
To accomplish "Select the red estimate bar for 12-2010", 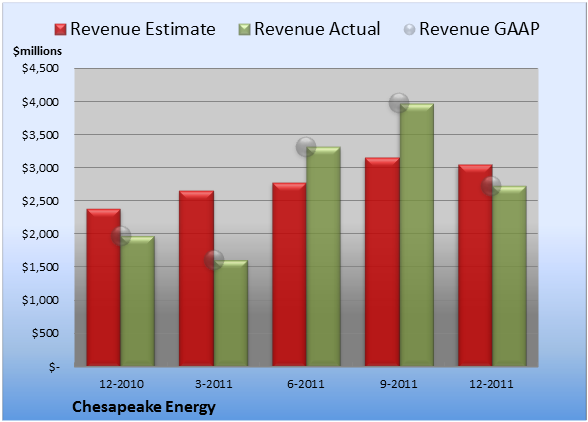I will [x=104, y=287].
